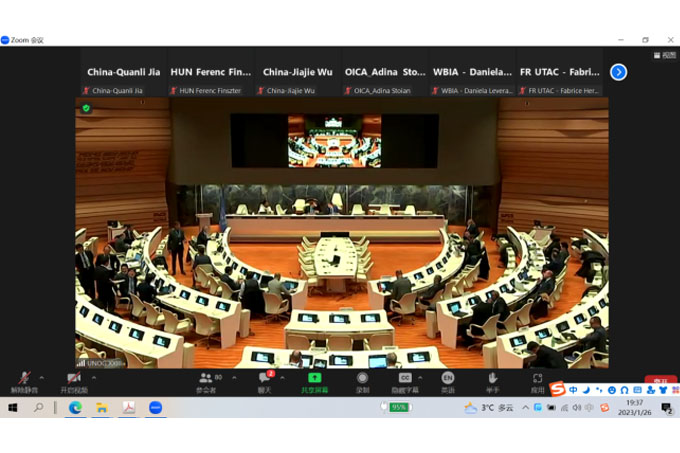Open Sogou headset voice input icon

tap(624, 390)
